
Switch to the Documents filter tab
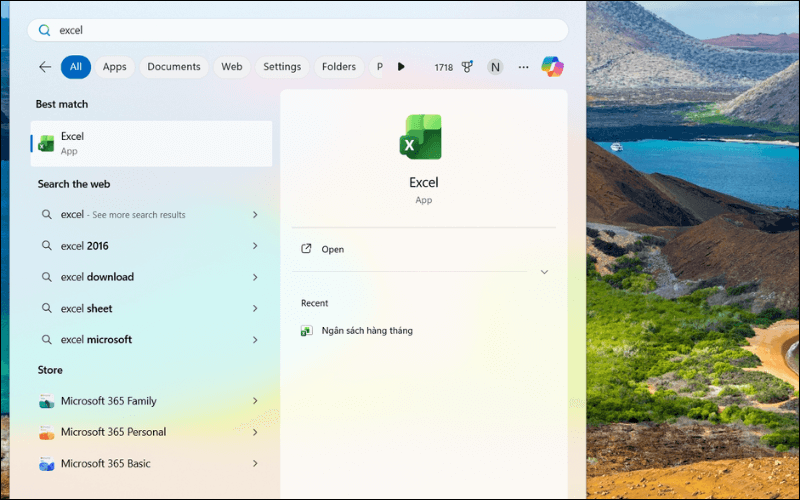(x=174, y=67)
